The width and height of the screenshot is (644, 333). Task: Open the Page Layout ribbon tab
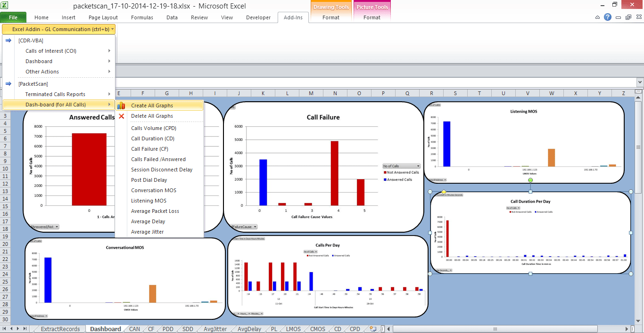pos(103,17)
